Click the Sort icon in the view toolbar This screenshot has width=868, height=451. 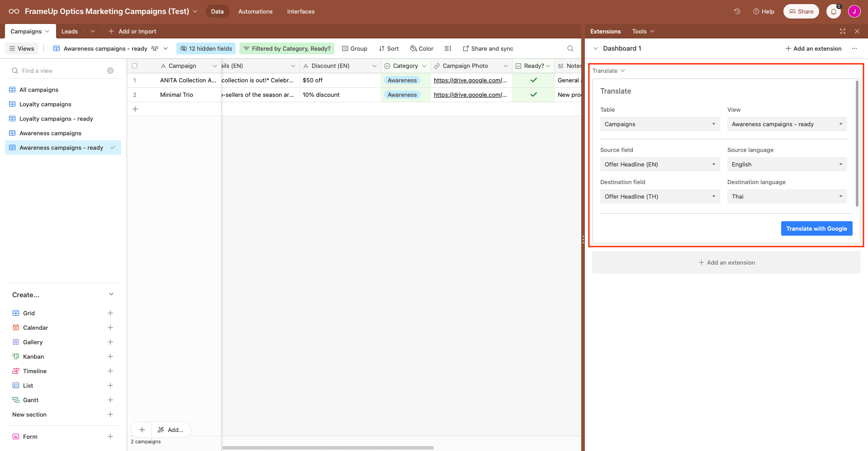(388, 48)
